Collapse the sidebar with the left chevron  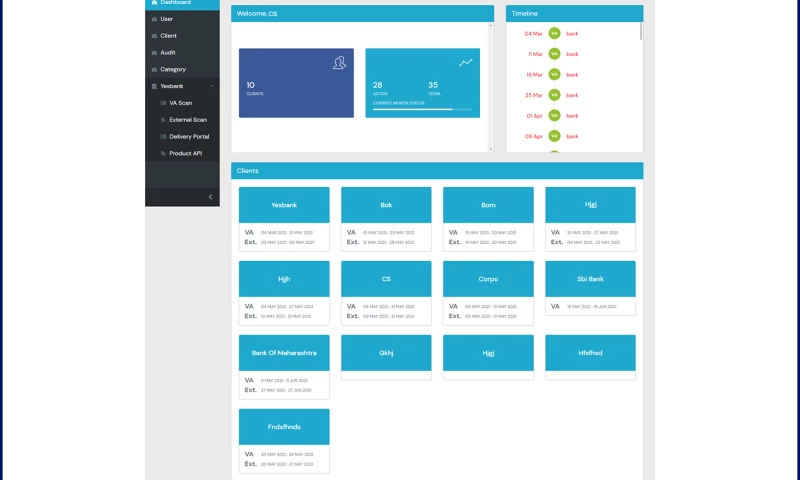pyautogui.click(x=210, y=197)
